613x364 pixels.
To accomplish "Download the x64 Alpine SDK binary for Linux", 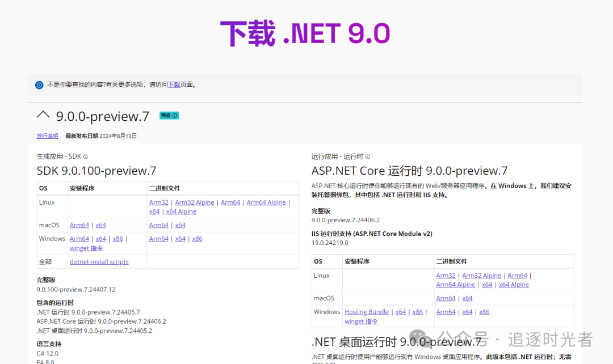I will click(181, 211).
